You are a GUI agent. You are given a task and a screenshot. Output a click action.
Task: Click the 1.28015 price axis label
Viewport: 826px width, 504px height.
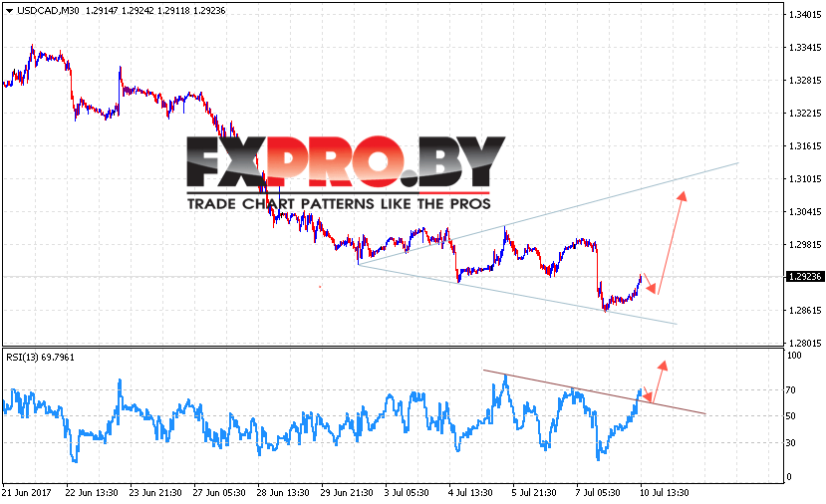[805, 343]
